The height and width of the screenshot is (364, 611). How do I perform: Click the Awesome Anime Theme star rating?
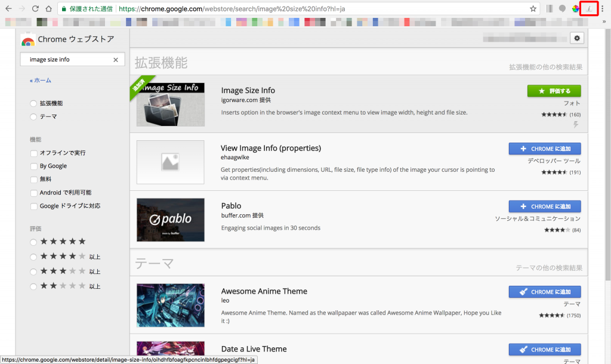point(552,315)
